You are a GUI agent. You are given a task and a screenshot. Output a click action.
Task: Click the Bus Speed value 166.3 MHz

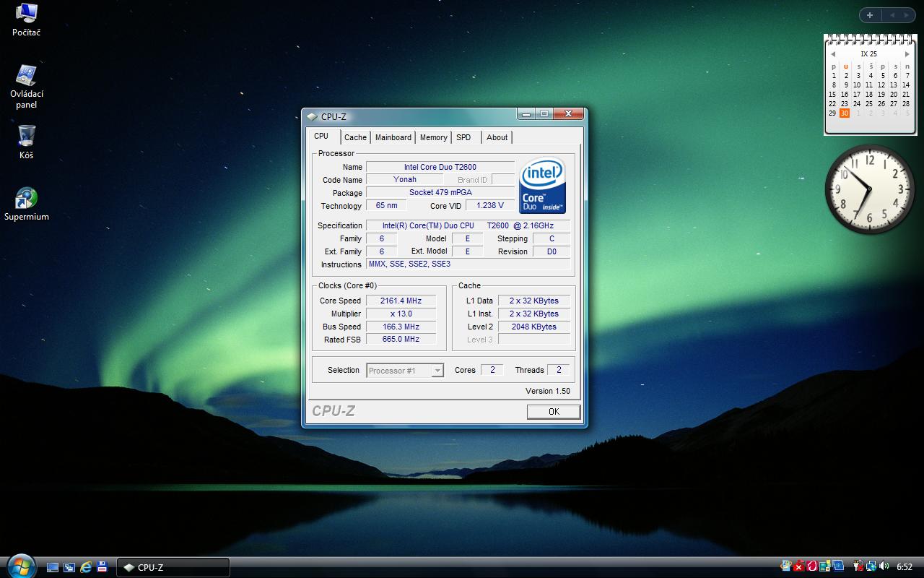(401, 327)
